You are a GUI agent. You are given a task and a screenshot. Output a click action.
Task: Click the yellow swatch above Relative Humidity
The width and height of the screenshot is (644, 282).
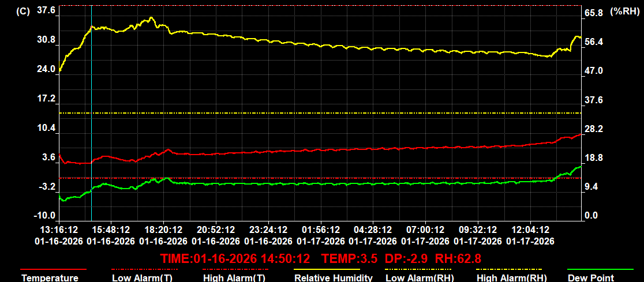(327, 269)
